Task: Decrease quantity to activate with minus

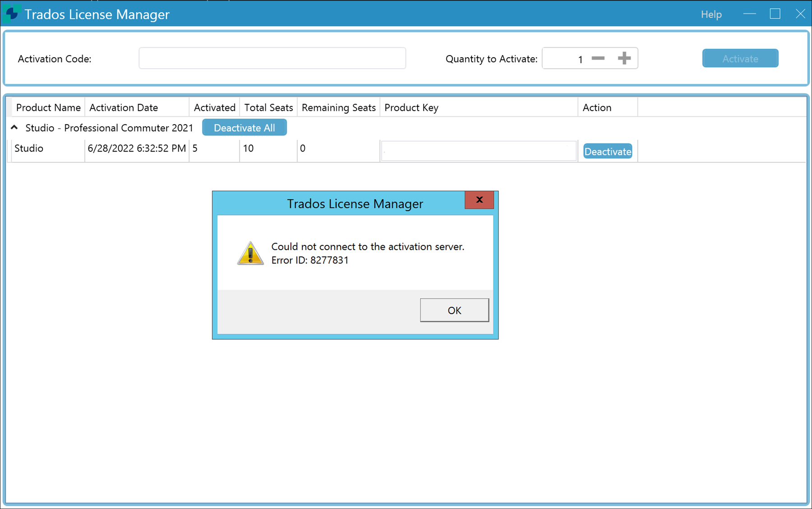Action: tap(598, 58)
